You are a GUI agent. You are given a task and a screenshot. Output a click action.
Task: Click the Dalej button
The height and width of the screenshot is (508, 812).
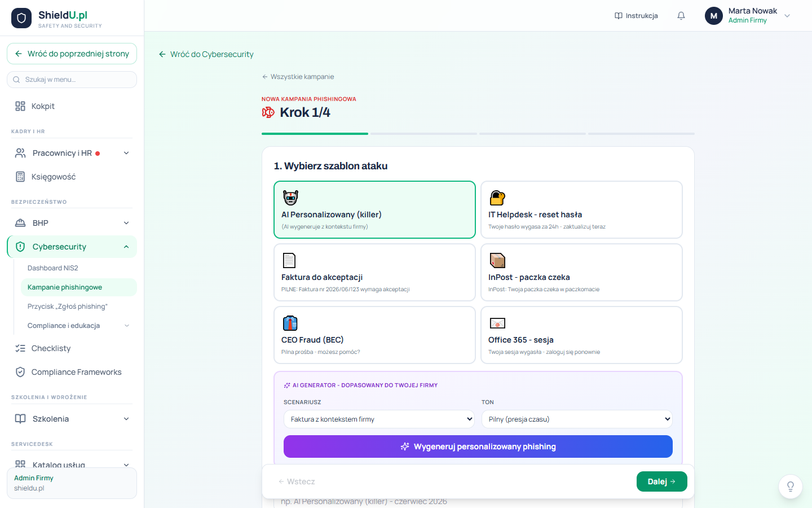(662, 481)
